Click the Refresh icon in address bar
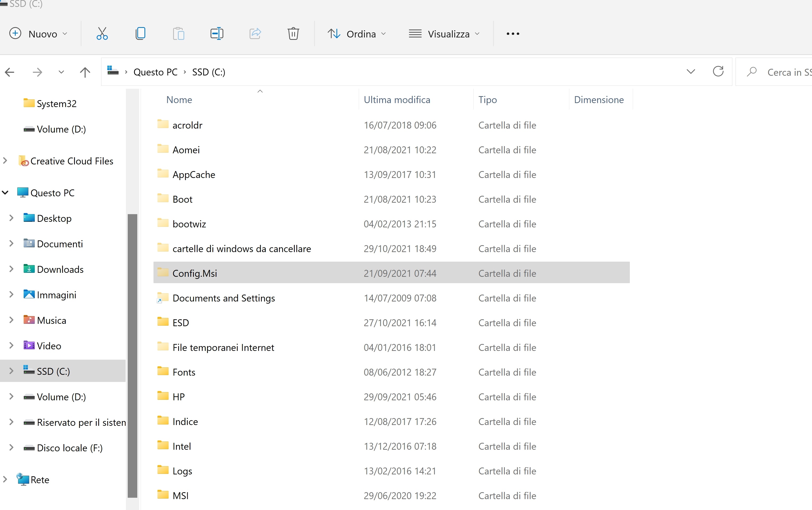The height and width of the screenshot is (510, 812). click(718, 71)
